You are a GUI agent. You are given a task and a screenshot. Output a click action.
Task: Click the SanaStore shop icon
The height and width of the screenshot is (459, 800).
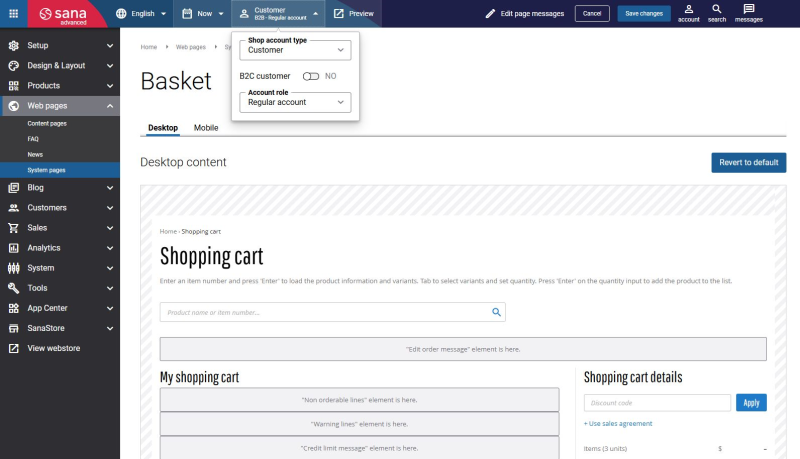[x=14, y=328]
